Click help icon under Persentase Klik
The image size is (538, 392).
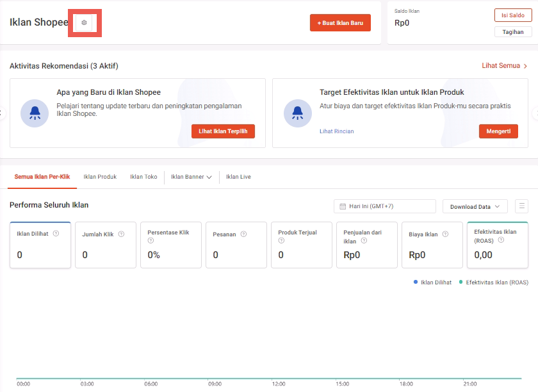pos(151,241)
